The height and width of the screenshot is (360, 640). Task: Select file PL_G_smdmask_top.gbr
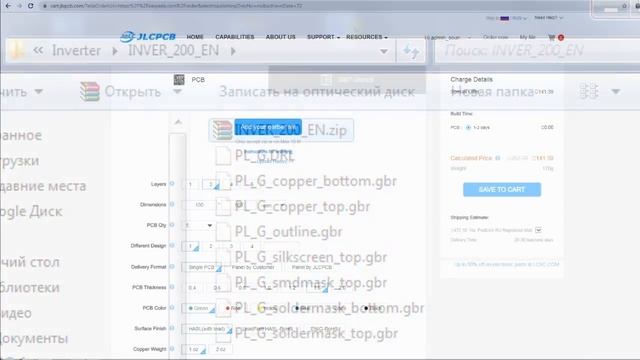pos(311,282)
